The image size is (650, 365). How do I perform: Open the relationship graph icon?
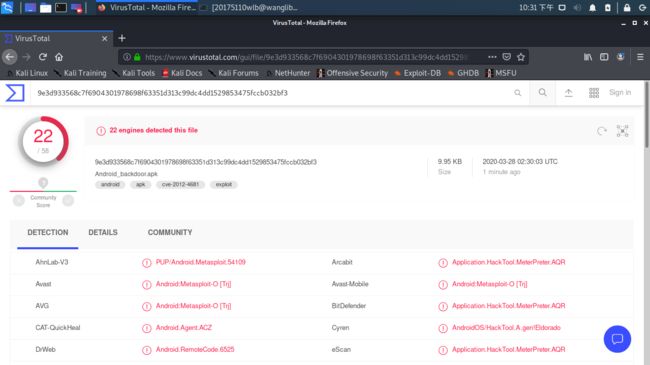[x=622, y=131]
